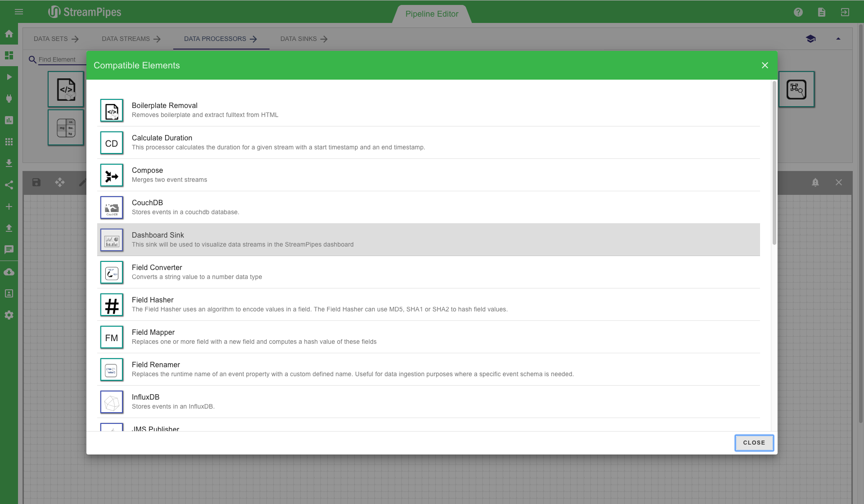Viewport: 864px width, 504px height.
Task: Go to Home in the sidebar
Action: [9, 34]
